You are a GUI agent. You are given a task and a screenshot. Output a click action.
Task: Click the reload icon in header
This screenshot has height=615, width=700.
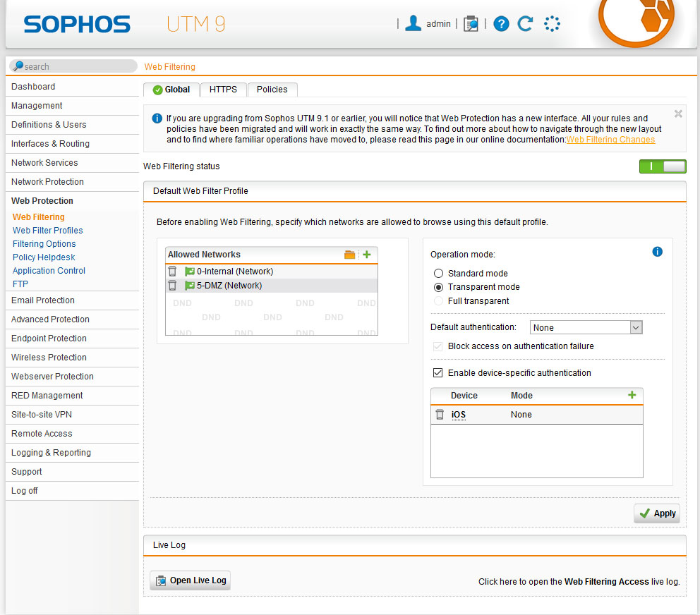[x=525, y=24]
